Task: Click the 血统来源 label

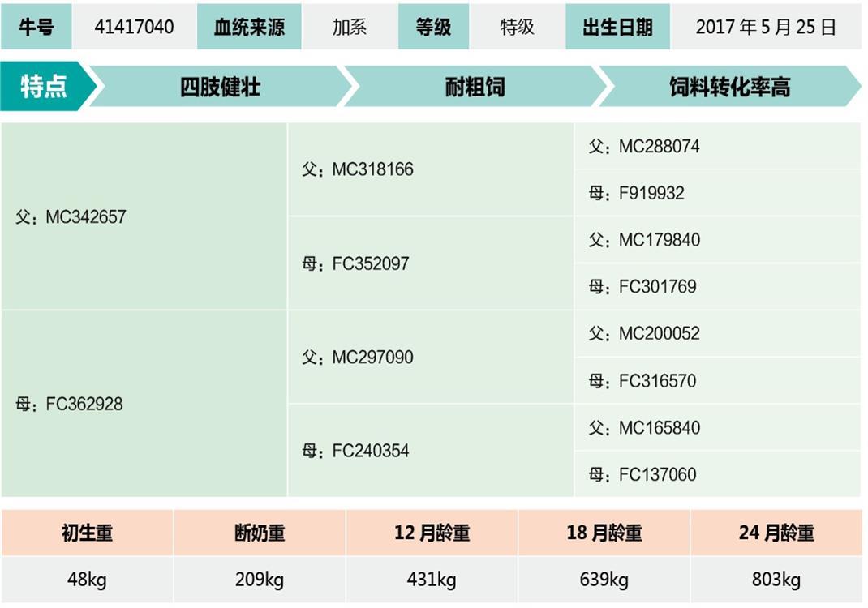Action: (x=249, y=27)
